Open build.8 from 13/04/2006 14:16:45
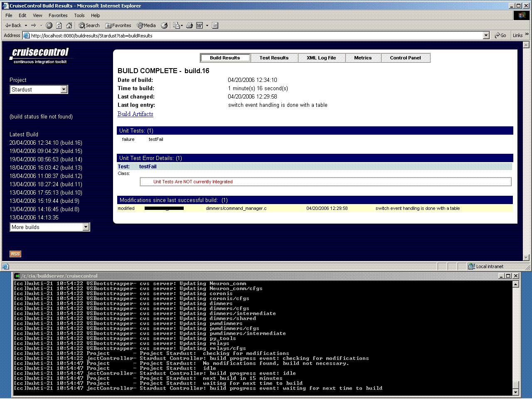 click(x=44, y=209)
